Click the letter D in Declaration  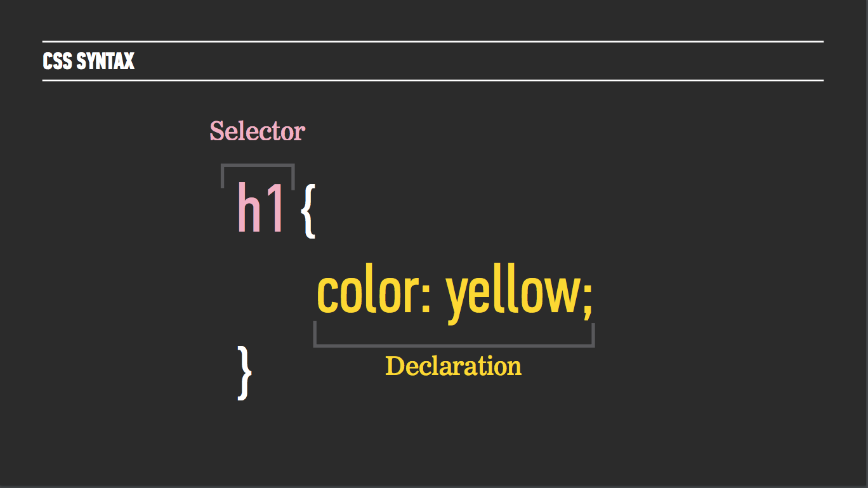394,366
